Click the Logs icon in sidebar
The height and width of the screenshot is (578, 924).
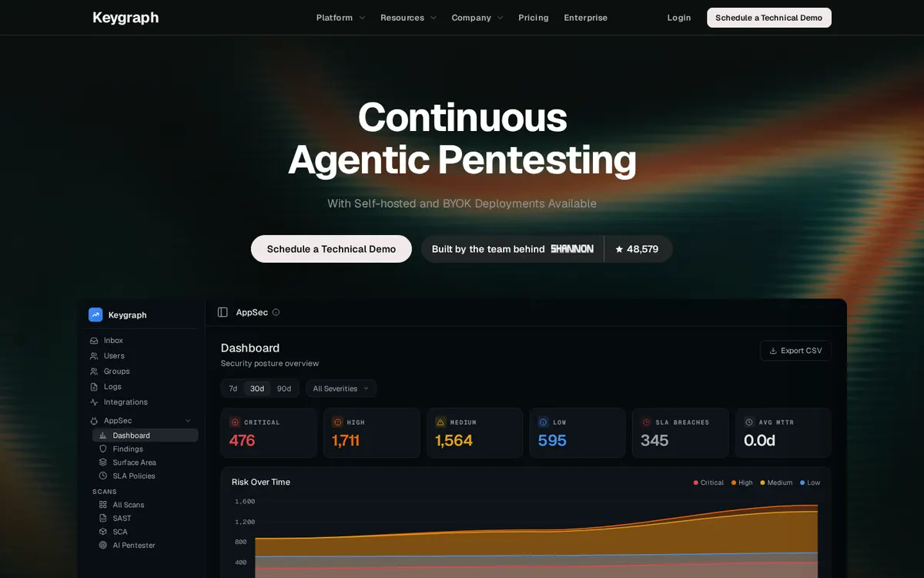point(94,387)
